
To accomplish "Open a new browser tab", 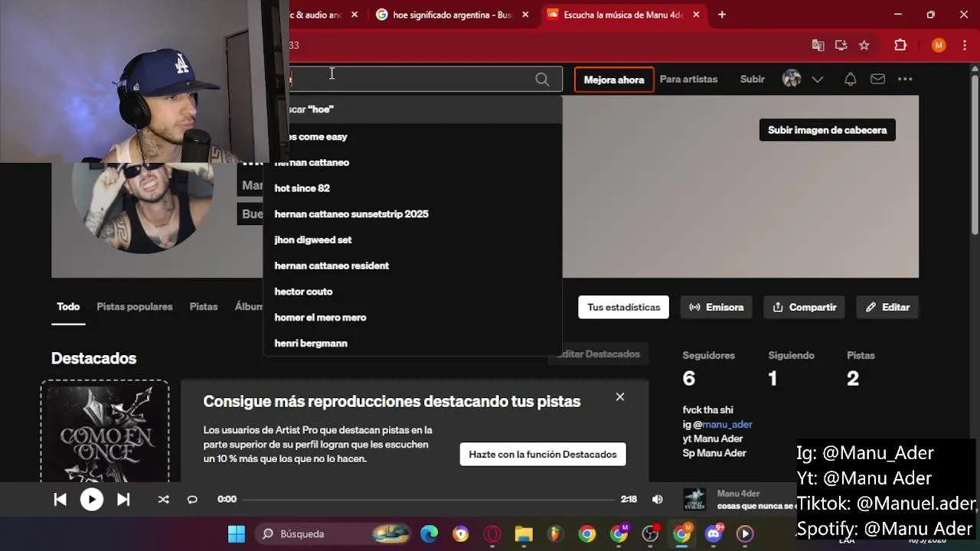I will coord(721,15).
